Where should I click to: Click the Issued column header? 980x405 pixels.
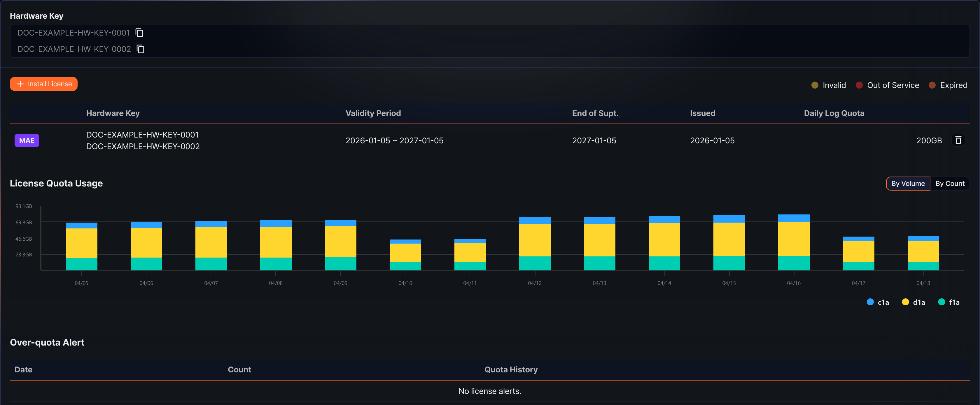point(702,113)
